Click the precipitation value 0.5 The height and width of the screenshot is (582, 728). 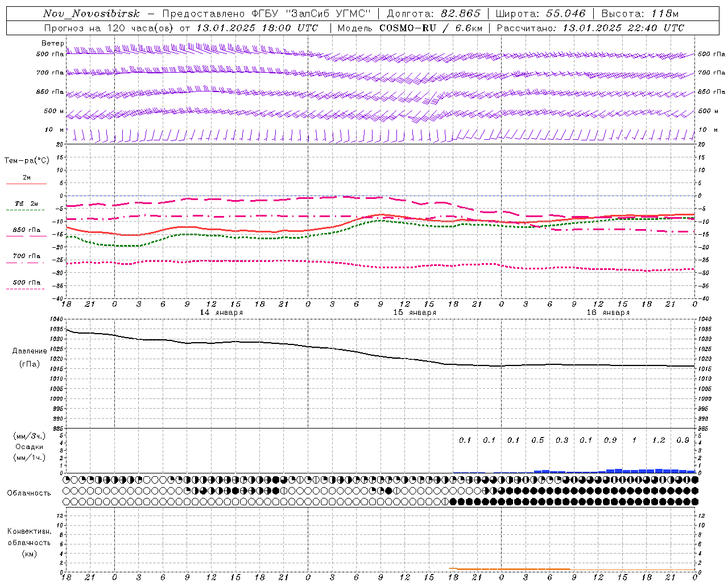537,440
